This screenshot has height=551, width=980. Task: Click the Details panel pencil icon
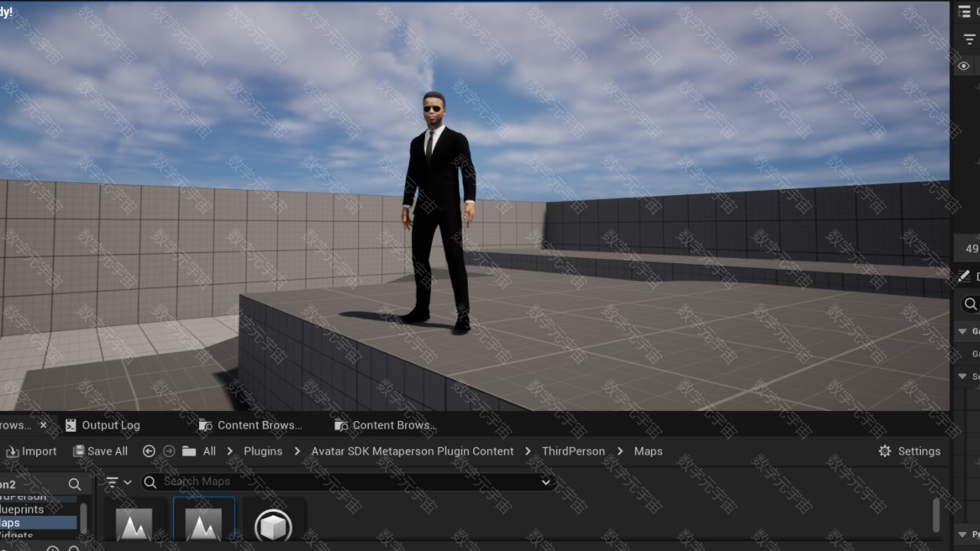tap(964, 275)
